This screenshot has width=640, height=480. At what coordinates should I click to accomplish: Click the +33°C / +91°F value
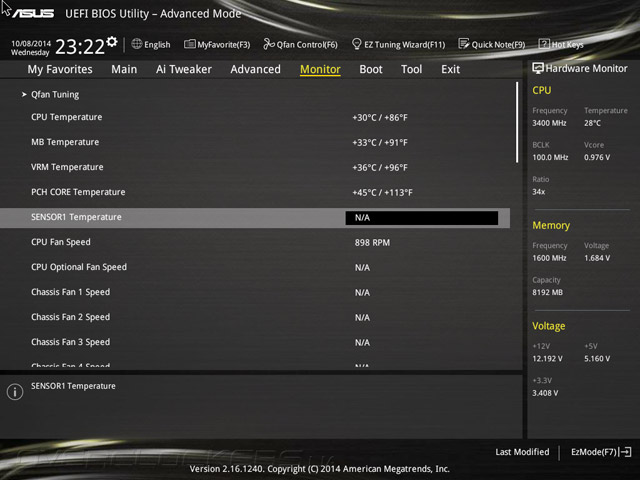click(380, 142)
